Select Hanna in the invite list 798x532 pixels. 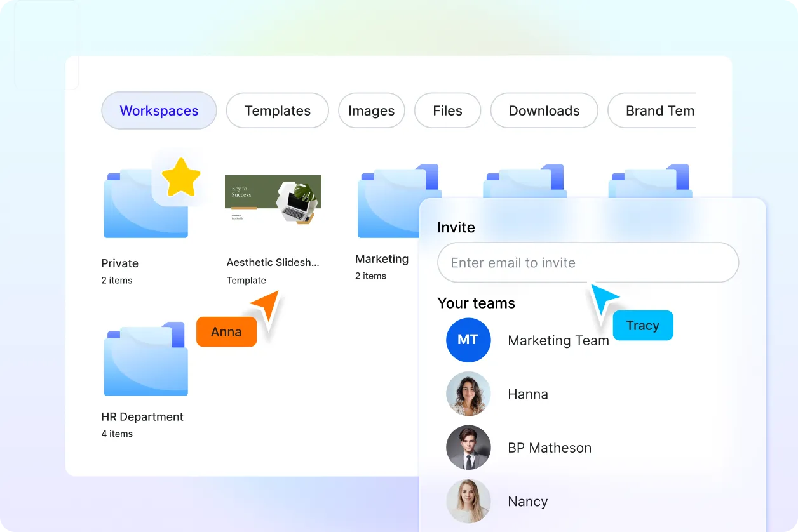pos(528,394)
